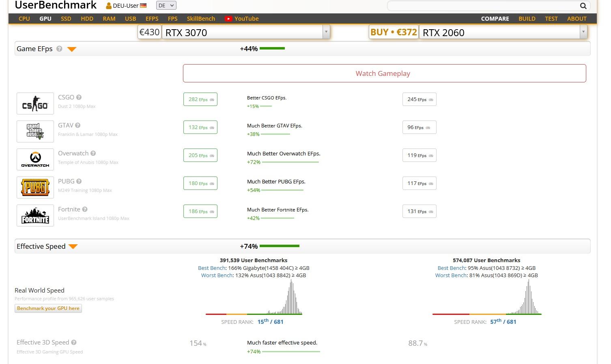
Task: Click the German flag icon
Action: (143, 6)
